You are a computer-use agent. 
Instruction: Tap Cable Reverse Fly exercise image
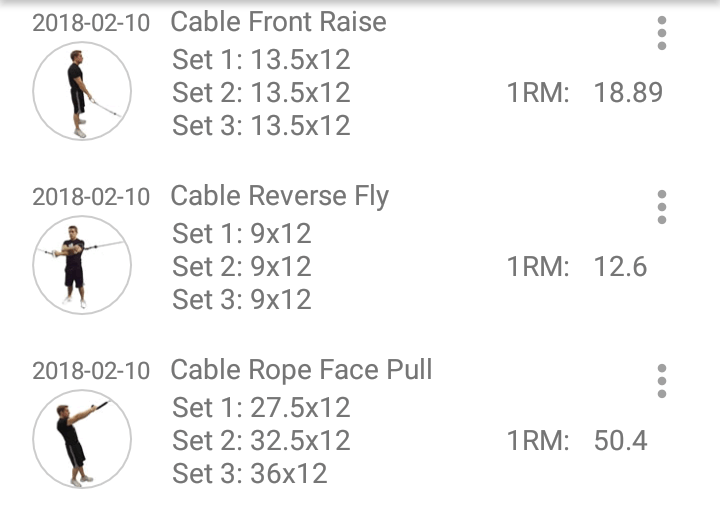(82, 265)
